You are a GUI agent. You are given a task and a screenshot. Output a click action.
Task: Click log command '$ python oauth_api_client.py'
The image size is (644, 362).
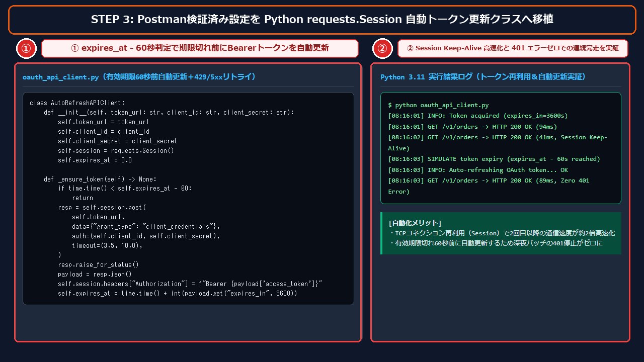(x=438, y=105)
